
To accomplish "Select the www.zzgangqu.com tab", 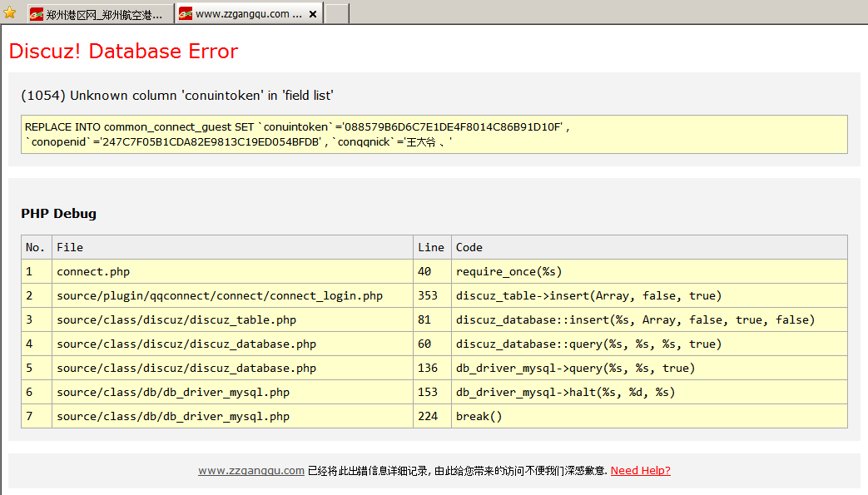I will (x=249, y=14).
